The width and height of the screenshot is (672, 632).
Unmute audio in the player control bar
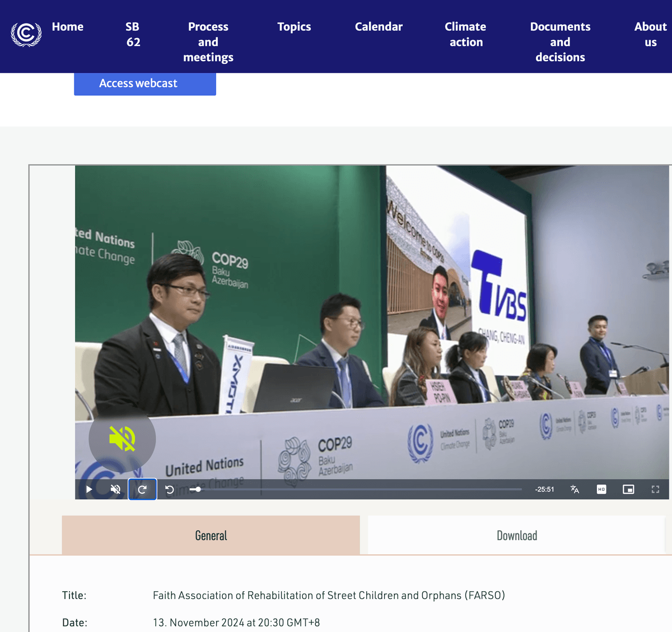click(115, 489)
